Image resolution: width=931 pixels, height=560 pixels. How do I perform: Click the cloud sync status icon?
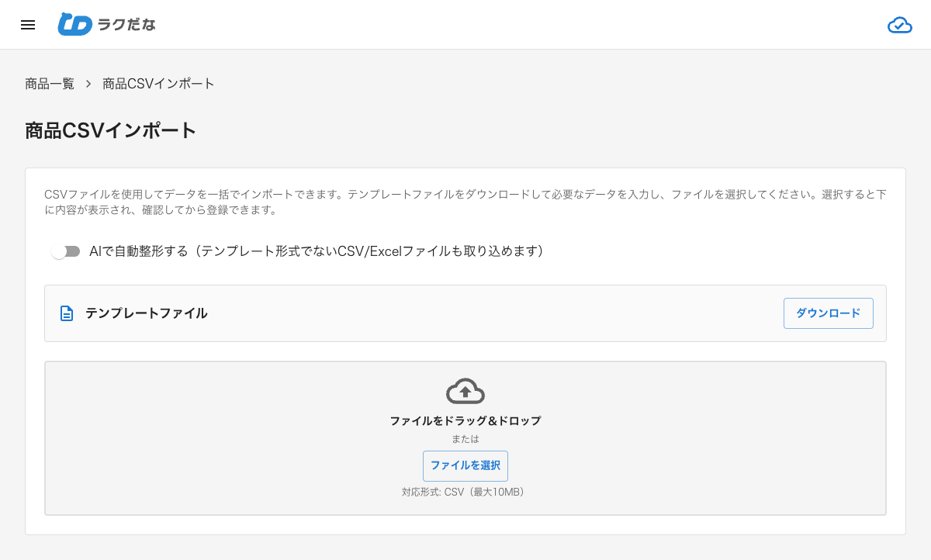tap(900, 26)
